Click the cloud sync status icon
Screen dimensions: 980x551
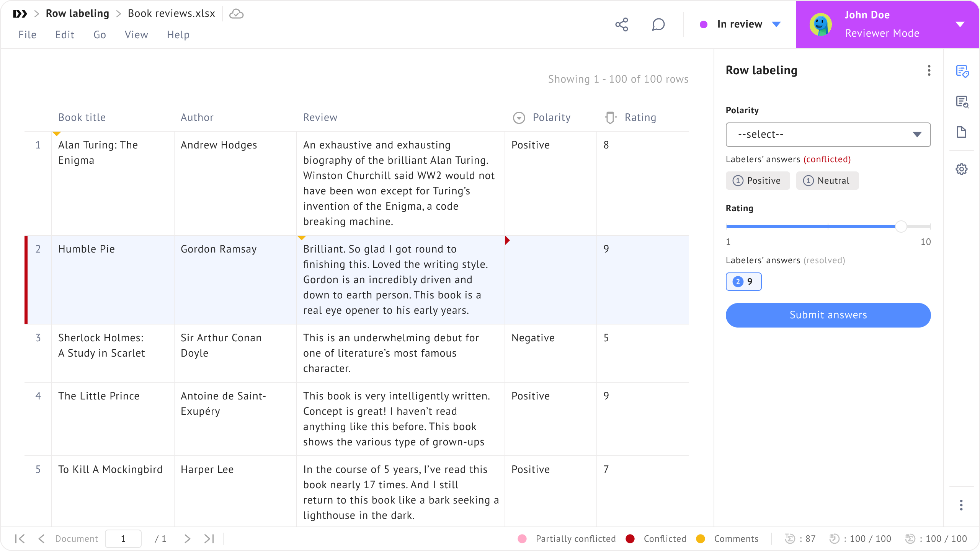236,14
